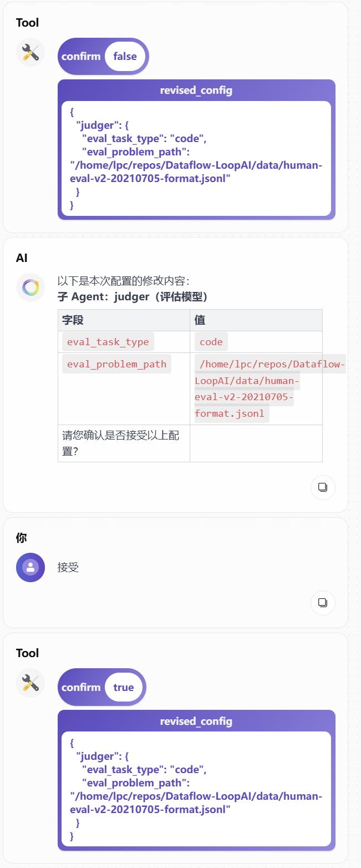The image size is (361, 868).
Task: Click the second revised_config header
Action: click(196, 721)
